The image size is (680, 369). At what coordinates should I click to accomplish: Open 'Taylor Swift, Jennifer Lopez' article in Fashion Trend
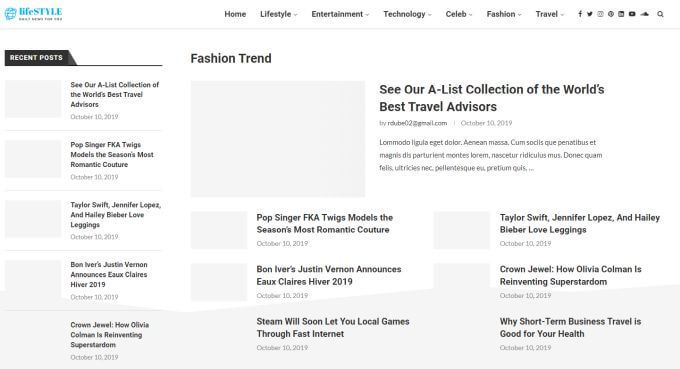coord(580,223)
